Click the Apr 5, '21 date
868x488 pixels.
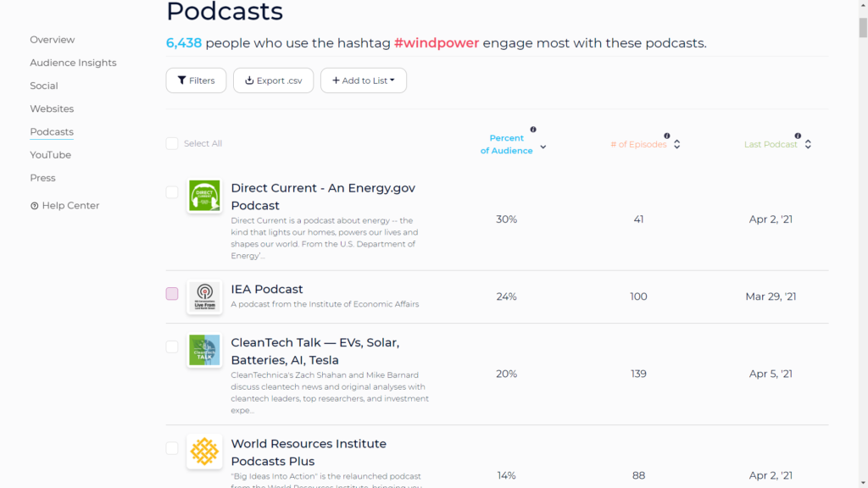coord(771,374)
